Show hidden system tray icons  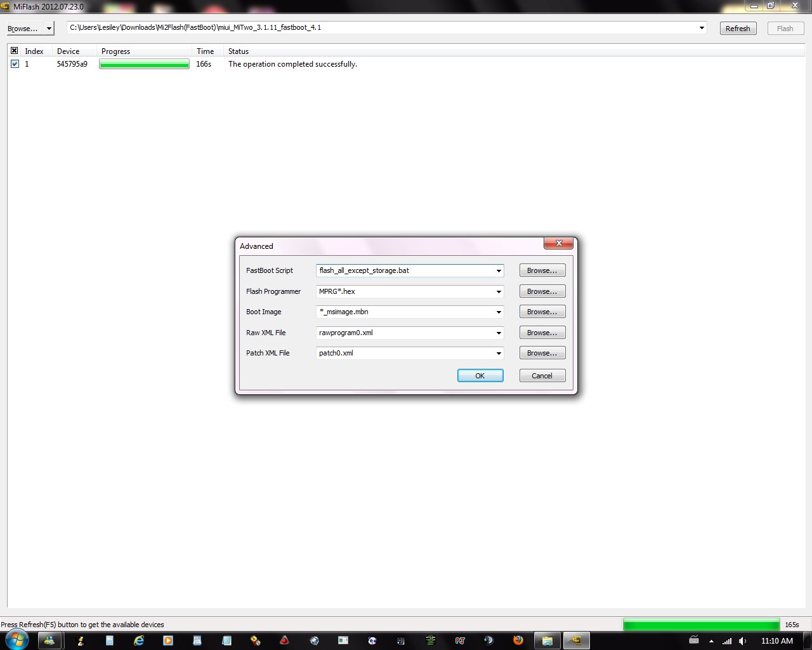coord(711,641)
